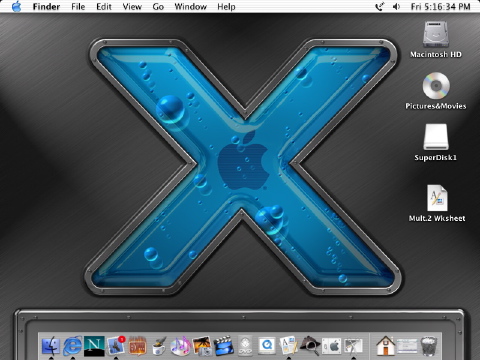Launch DVD Player from the Dock

(245, 346)
